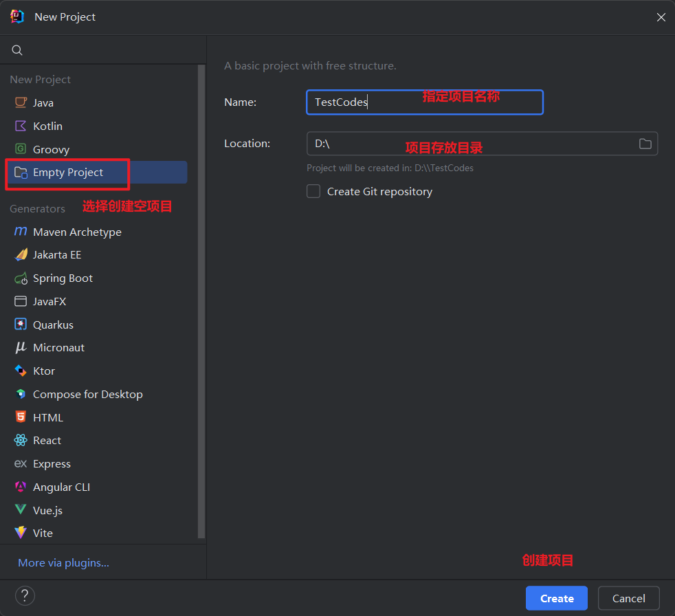Open folder browser for Location
Screen dimensions: 675x616
coord(645,144)
